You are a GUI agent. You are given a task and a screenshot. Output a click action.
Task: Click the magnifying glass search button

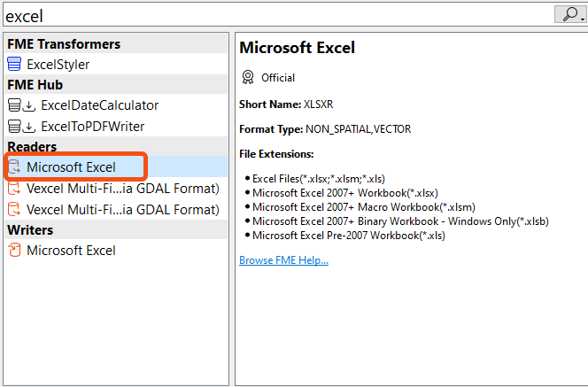coord(570,14)
